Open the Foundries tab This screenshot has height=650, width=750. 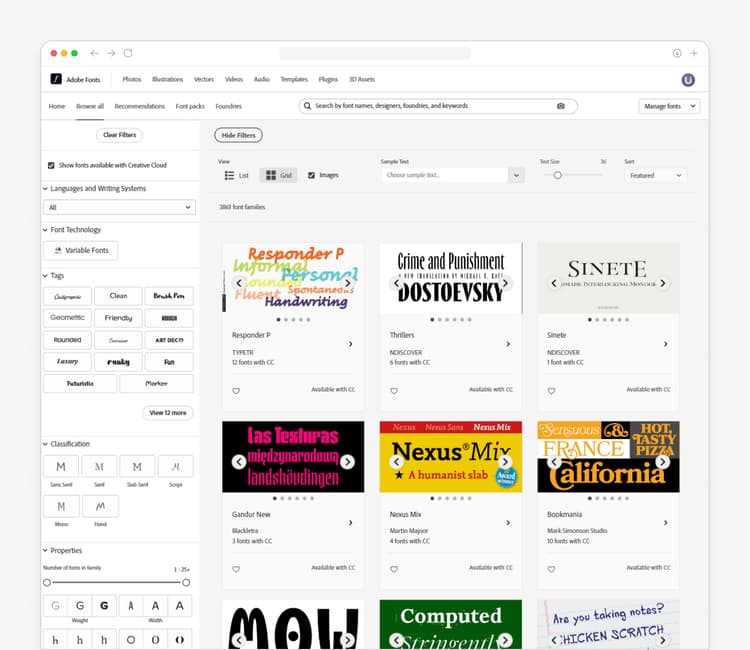click(x=229, y=106)
